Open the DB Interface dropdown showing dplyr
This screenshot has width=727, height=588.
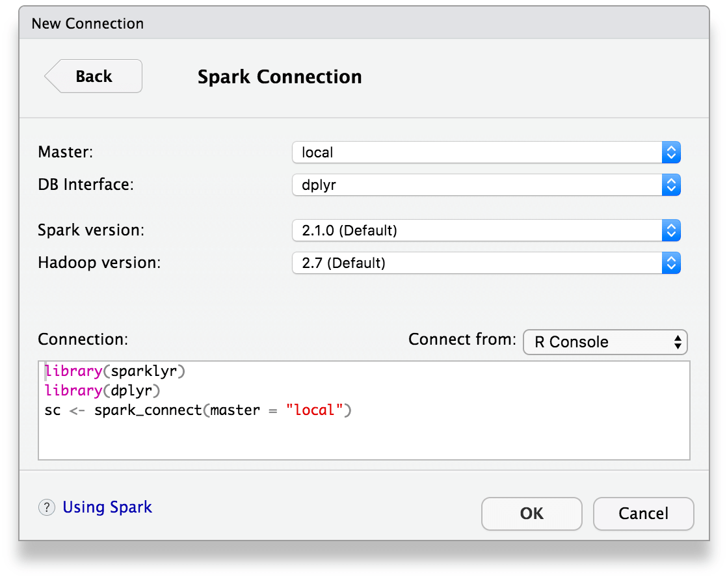[455, 185]
